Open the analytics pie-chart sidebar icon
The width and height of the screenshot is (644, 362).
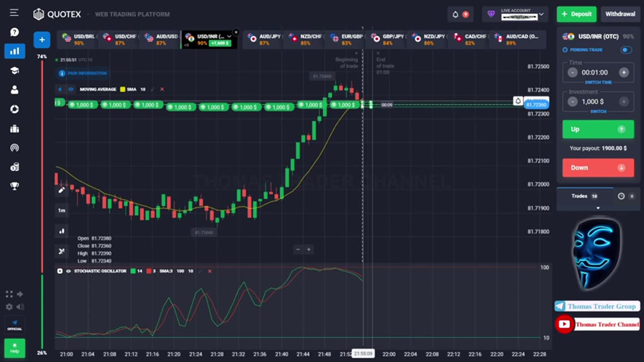(15, 109)
